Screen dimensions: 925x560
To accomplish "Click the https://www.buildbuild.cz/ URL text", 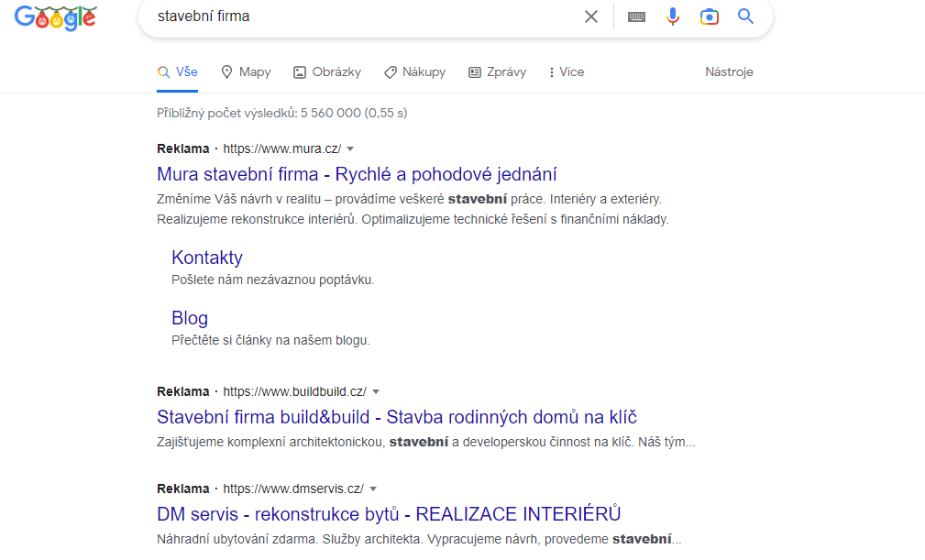I will click(x=295, y=392).
